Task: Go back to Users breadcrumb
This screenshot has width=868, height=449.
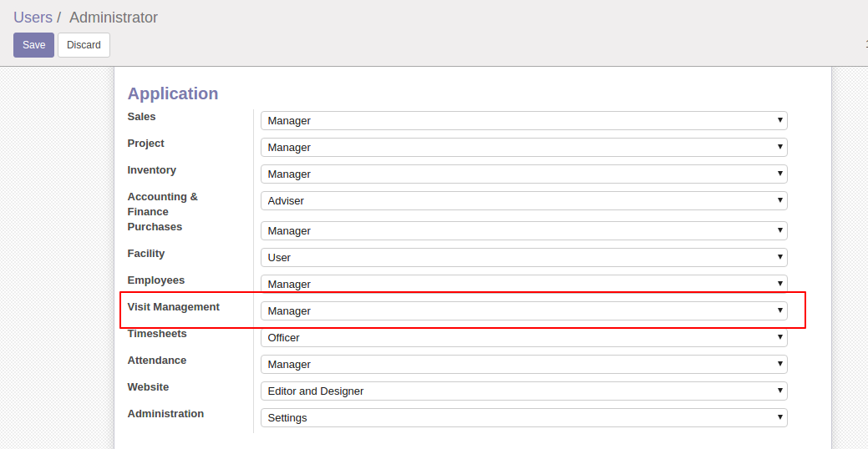Action: tap(33, 18)
